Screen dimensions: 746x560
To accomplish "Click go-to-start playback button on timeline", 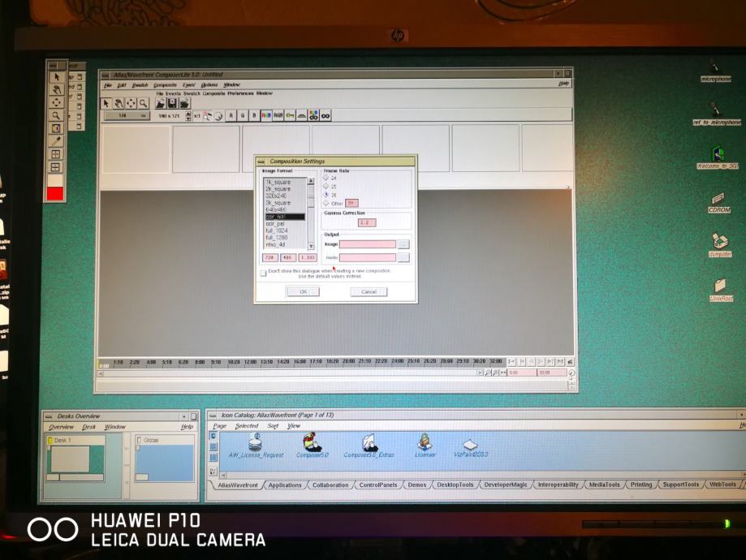I will click(x=512, y=362).
